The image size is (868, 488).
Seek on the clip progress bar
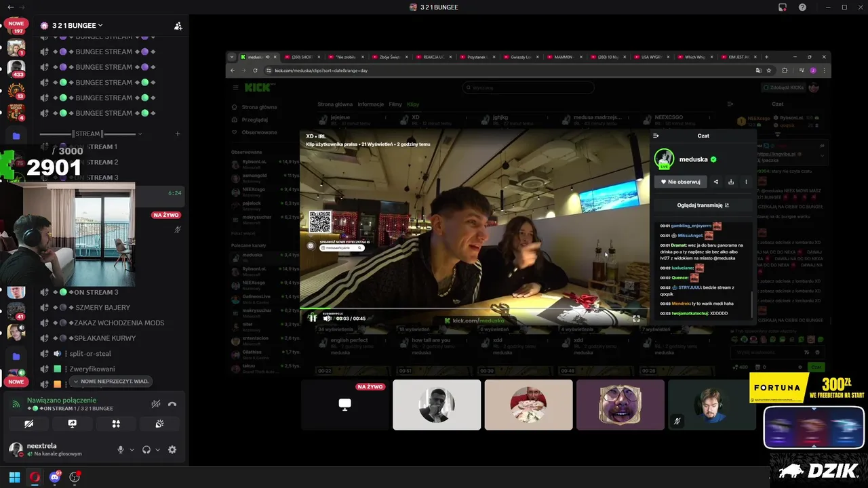[474, 310]
